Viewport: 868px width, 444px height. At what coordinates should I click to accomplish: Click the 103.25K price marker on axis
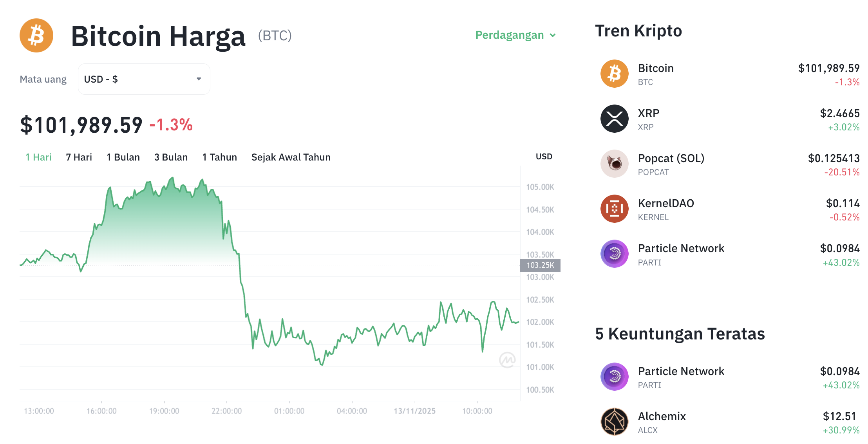tap(541, 265)
